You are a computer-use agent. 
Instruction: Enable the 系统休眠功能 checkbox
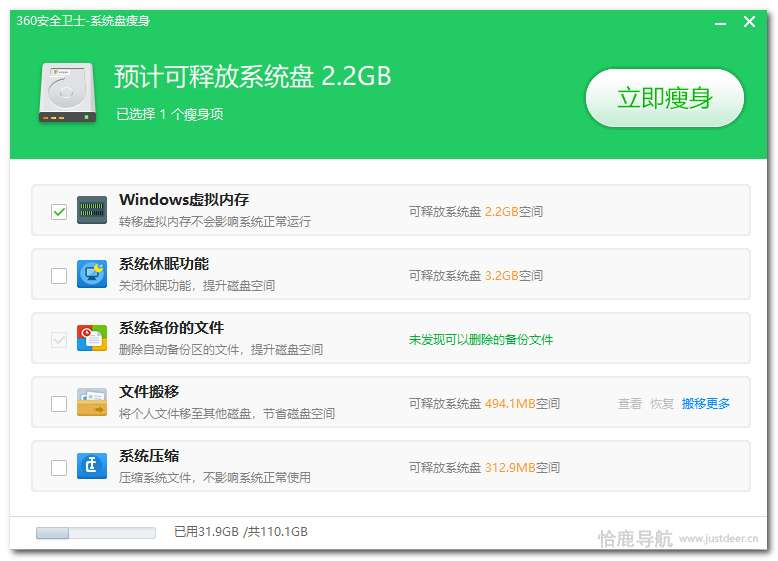tap(59, 275)
